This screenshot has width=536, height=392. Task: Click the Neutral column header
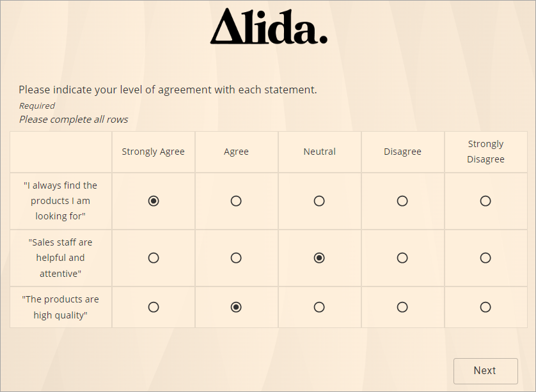click(319, 152)
